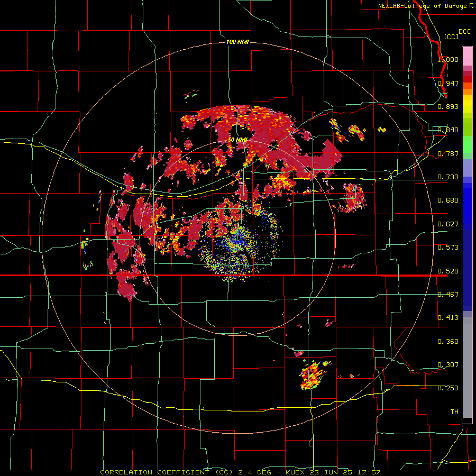This screenshot has height=476, width=476.
Task: Click the 2.4 DEG elevation text
Action: point(255,472)
